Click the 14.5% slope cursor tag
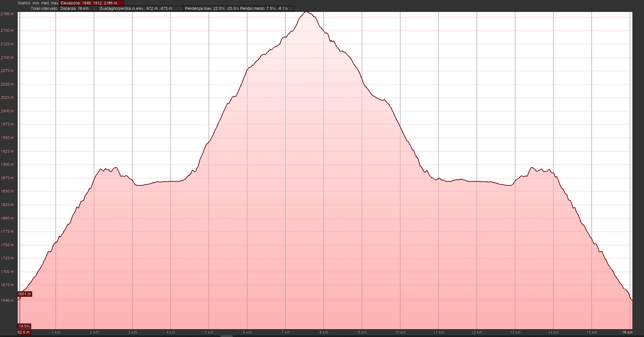The width and height of the screenshot is (644, 337). [x=24, y=326]
